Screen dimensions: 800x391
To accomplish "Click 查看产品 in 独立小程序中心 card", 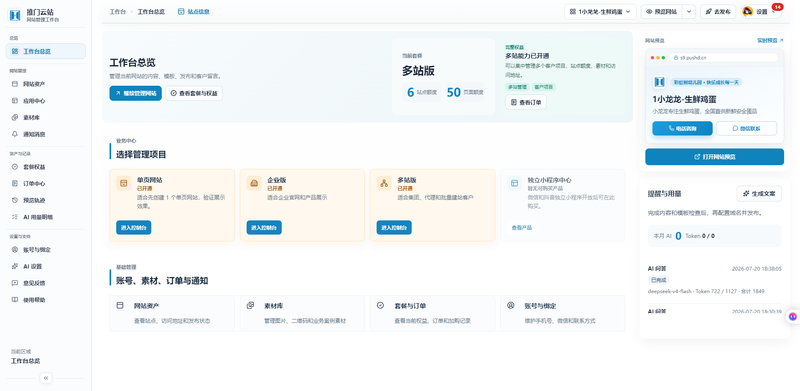I will (x=521, y=228).
